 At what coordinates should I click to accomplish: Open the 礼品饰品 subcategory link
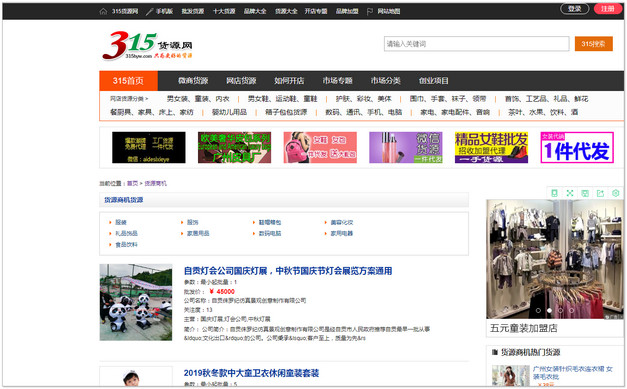(x=126, y=233)
